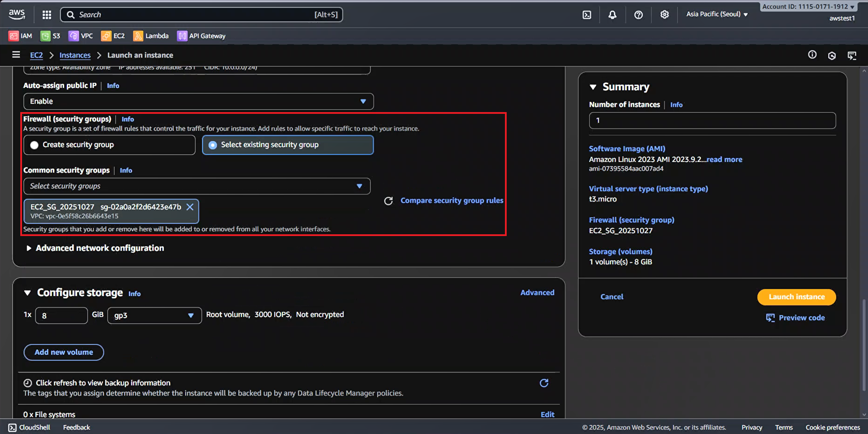Open the Auto-assign public IP dropdown
868x434 pixels.
(x=198, y=101)
